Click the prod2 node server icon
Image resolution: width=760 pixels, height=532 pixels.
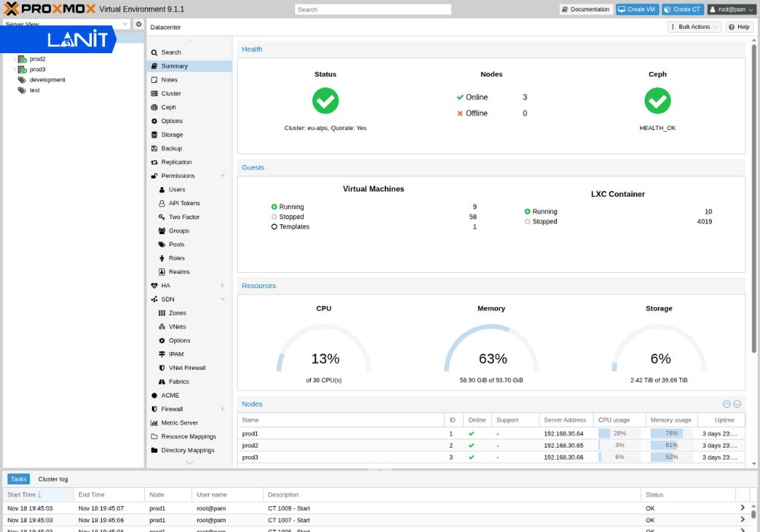pos(23,59)
